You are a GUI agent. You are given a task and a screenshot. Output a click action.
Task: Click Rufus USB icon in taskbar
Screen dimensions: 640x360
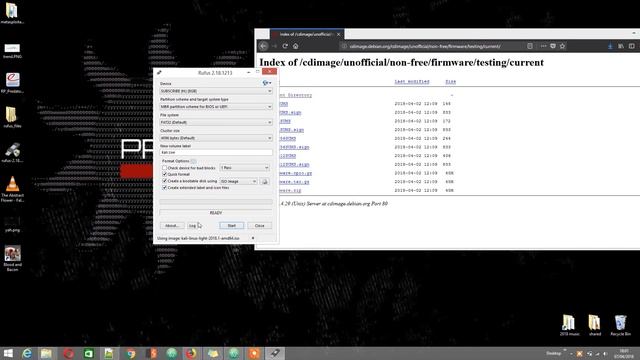[x=275, y=353]
